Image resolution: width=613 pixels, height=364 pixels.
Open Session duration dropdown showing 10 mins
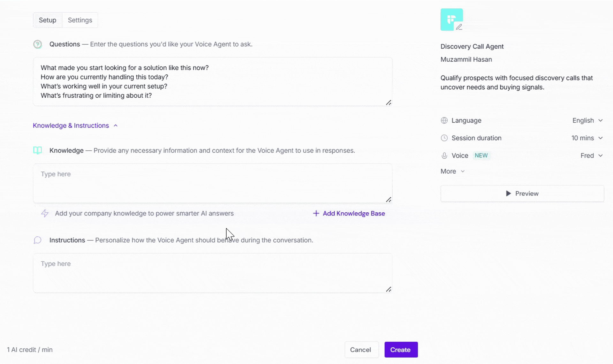pyautogui.click(x=587, y=138)
